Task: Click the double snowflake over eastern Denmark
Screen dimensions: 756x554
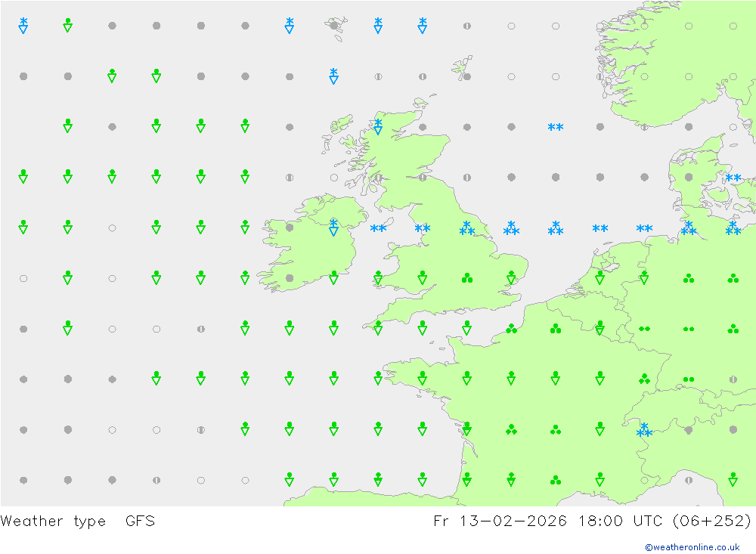Action: pos(733,178)
